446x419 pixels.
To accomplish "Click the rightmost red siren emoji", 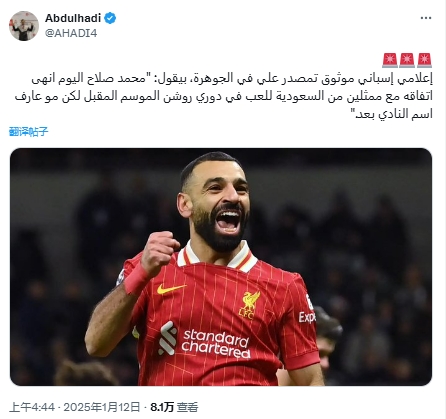I will point(424,60).
